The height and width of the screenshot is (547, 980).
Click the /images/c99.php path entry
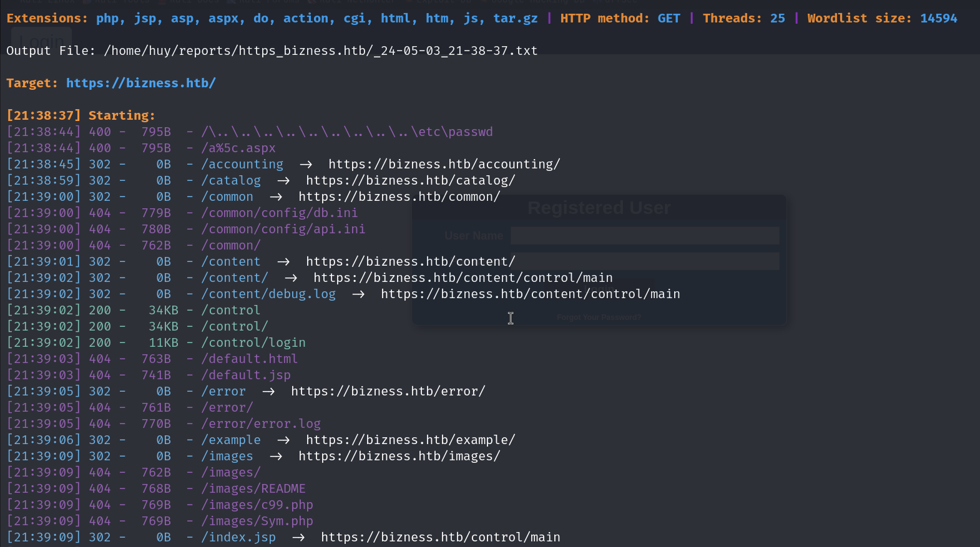point(257,505)
